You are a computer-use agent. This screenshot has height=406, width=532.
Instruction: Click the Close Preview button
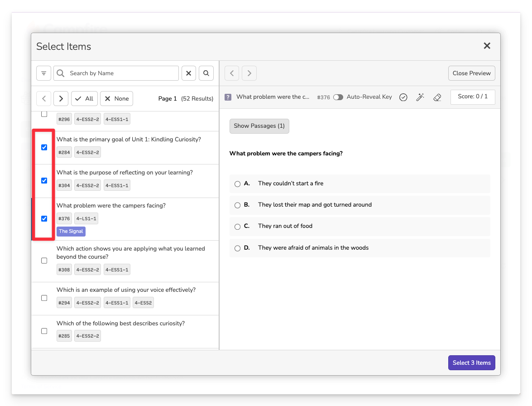click(471, 73)
